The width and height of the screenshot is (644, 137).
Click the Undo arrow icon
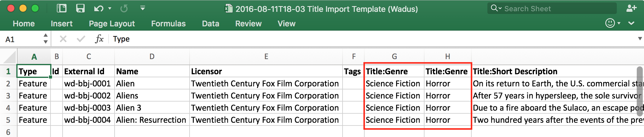[x=99, y=8]
